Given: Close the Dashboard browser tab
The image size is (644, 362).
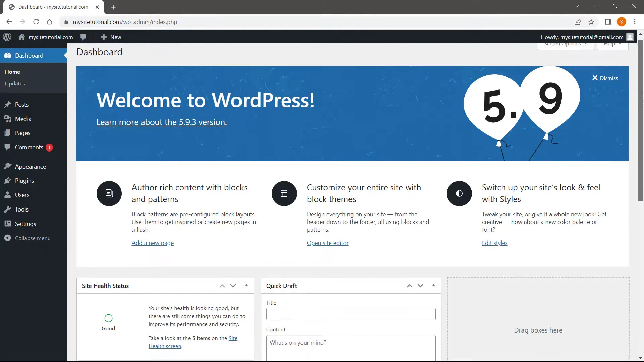Looking at the screenshot, I should (x=97, y=7).
